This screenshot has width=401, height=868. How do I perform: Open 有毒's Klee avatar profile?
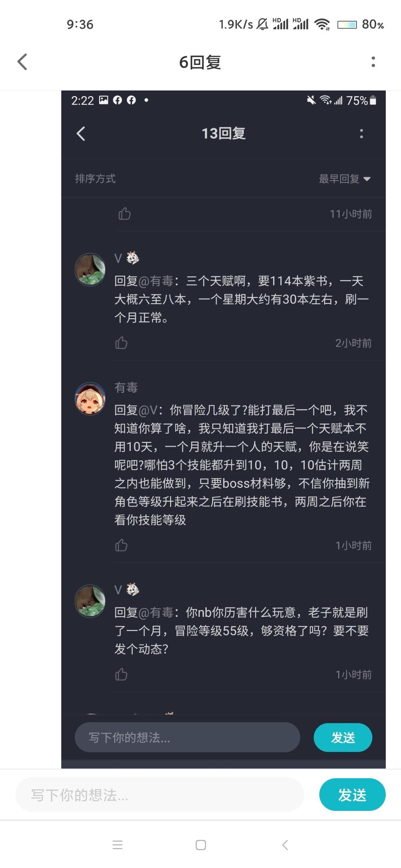90,398
